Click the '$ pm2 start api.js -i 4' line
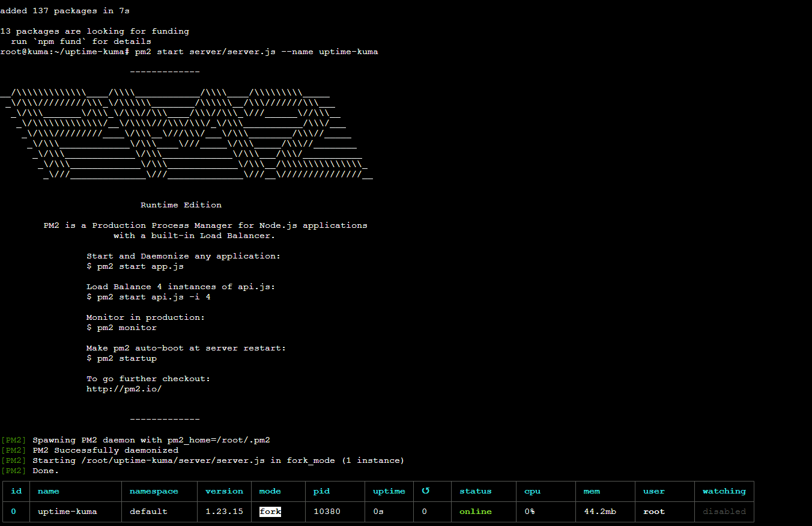812x526 pixels. 148,297
